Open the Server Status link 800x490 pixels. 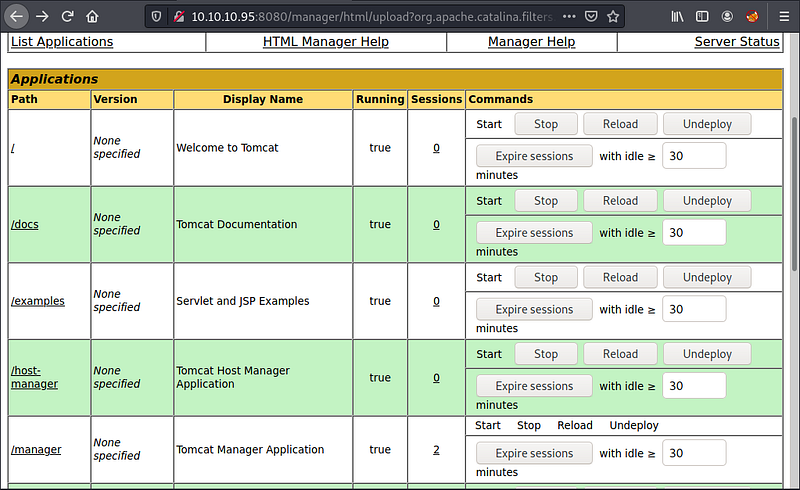point(737,42)
